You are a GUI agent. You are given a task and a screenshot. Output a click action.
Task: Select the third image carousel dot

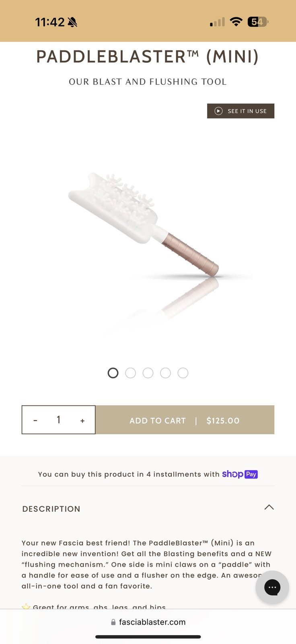pos(148,373)
